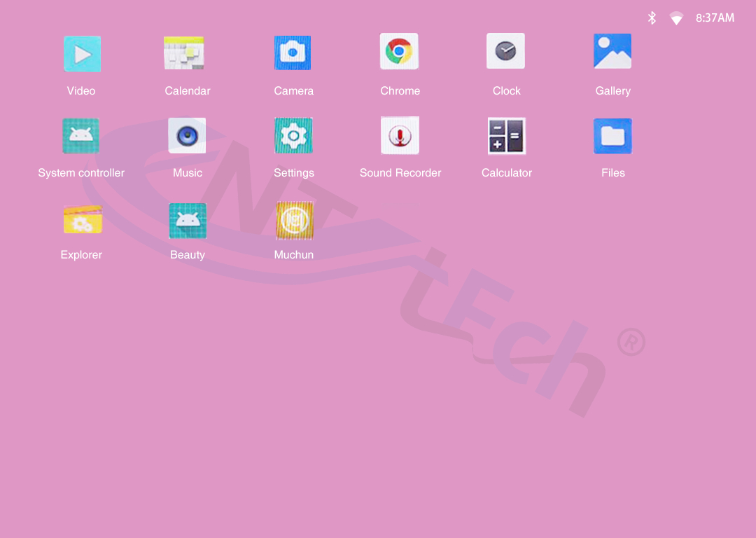This screenshot has height=538, width=756.
Task: Launch the Calendar app
Action: click(184, 53)
